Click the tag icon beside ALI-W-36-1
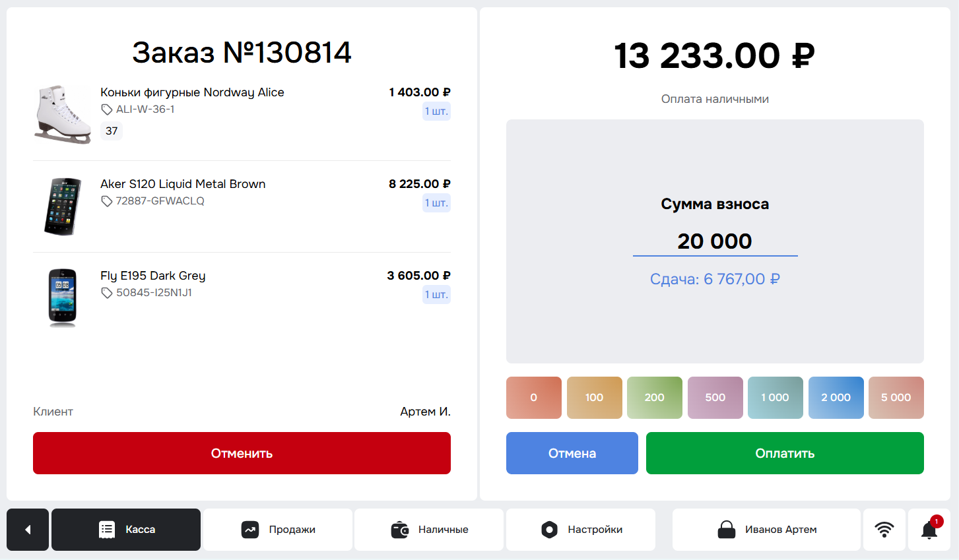 tap(106, 109)
